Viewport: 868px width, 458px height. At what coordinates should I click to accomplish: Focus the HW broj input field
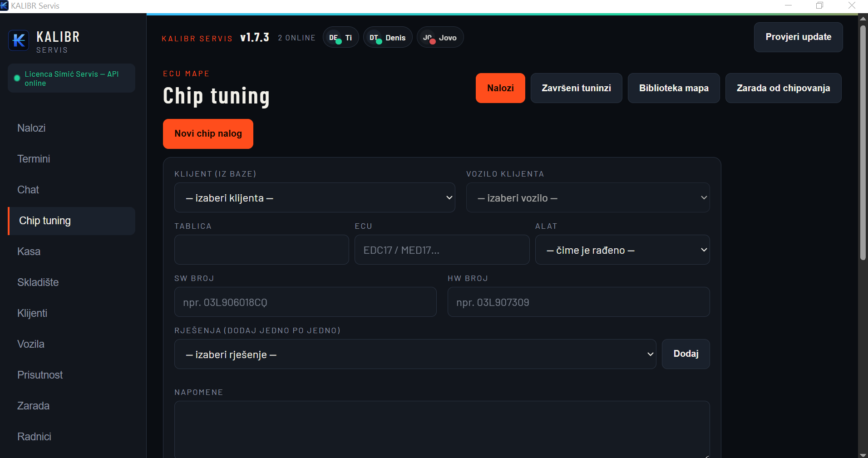pyautogui.click(x=578, y=302)
